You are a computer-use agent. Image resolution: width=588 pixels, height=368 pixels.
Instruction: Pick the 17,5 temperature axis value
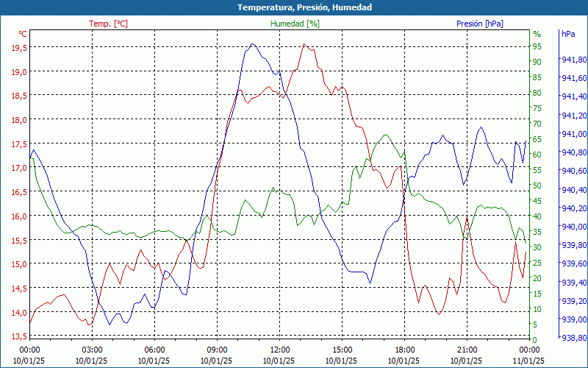(20, 144)
